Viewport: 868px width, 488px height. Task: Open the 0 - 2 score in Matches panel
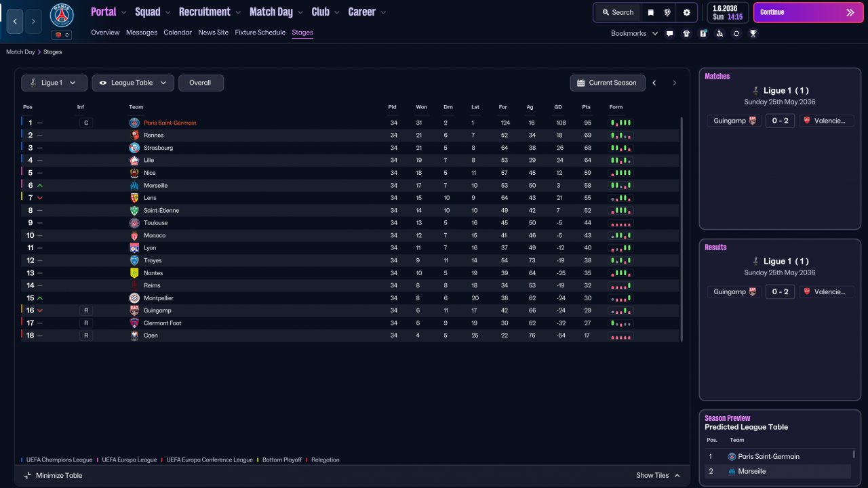point(781,121)
